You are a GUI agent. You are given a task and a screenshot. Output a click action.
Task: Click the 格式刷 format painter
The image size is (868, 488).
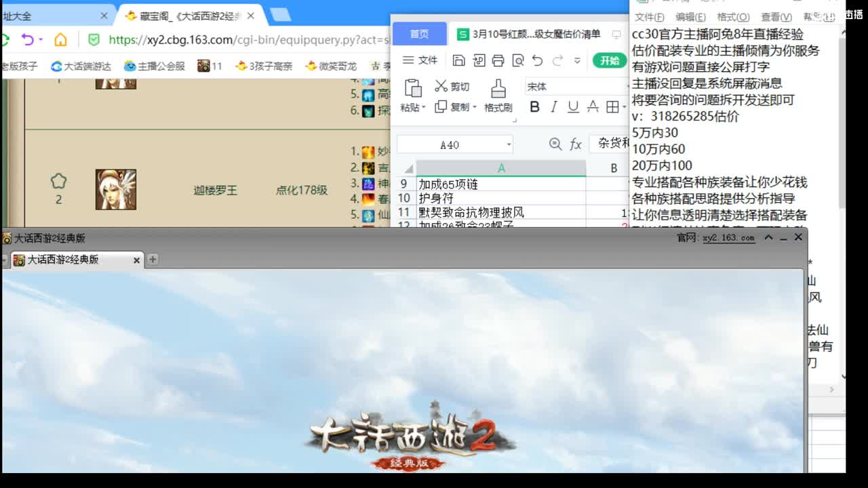point(498,96)
